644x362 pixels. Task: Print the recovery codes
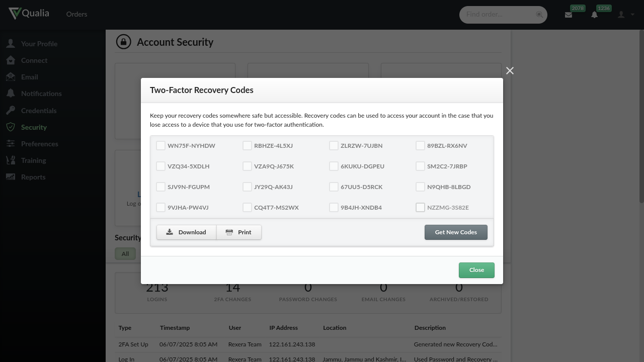pyautogui.click(x=239, y=232)
